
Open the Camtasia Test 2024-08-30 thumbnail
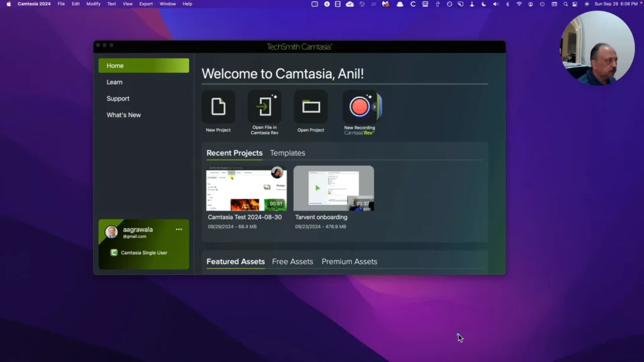point(247,189)
